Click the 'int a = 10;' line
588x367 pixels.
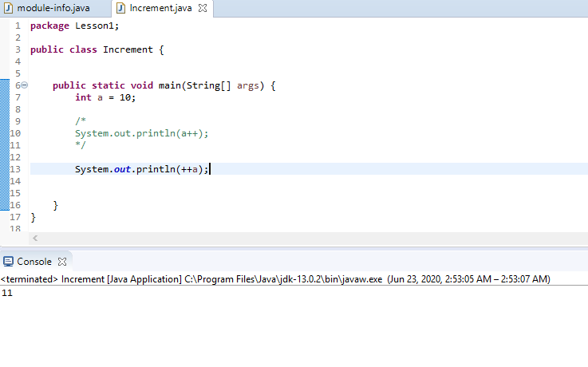coord(105,97)
